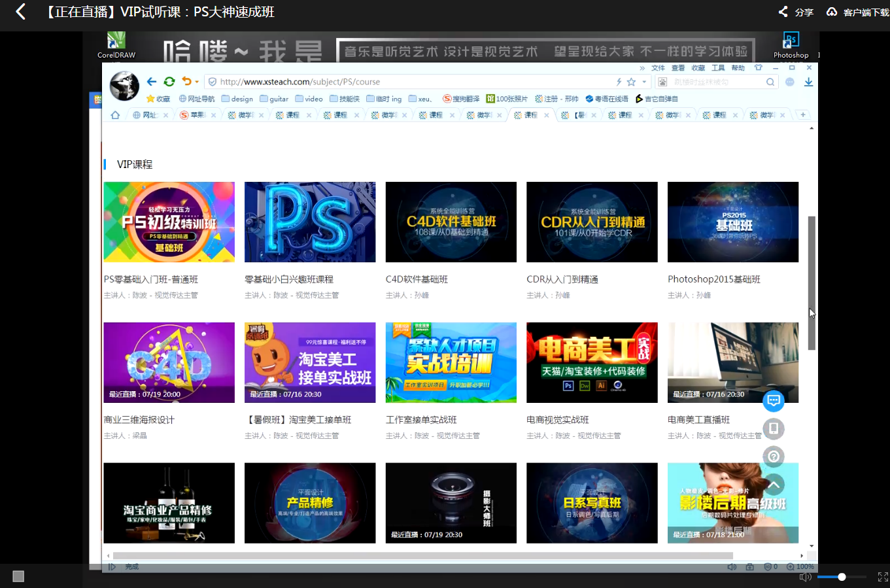Click the 100% zoom indicator in status bar

coord(800,566)
